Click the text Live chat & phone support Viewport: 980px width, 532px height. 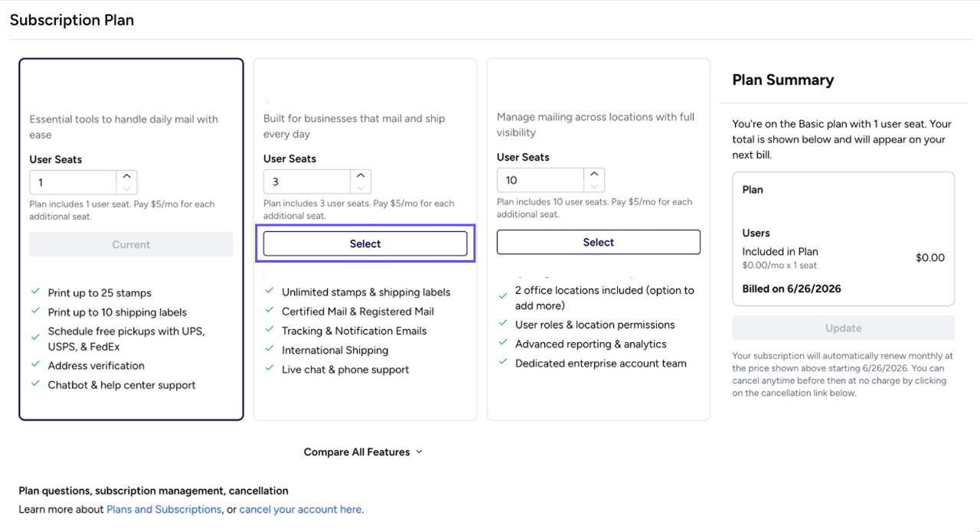click(x=345, y=370)
